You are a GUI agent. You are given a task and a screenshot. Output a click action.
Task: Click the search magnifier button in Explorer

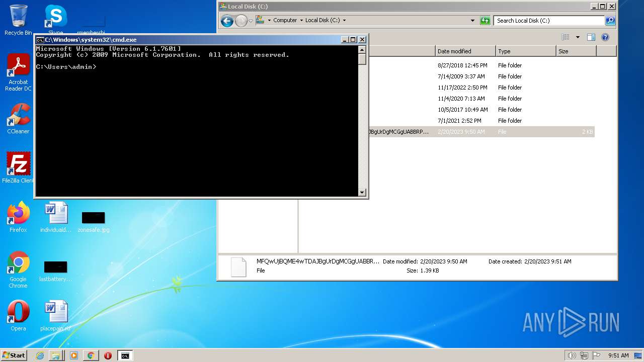[610, 21]
